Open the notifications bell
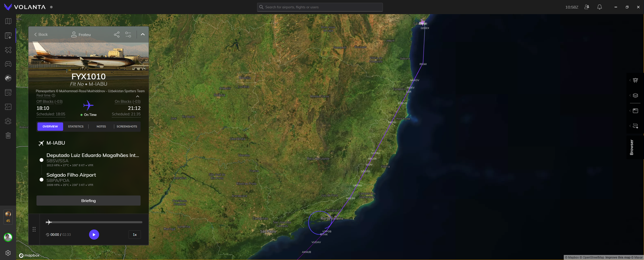 tap(599, 7)
